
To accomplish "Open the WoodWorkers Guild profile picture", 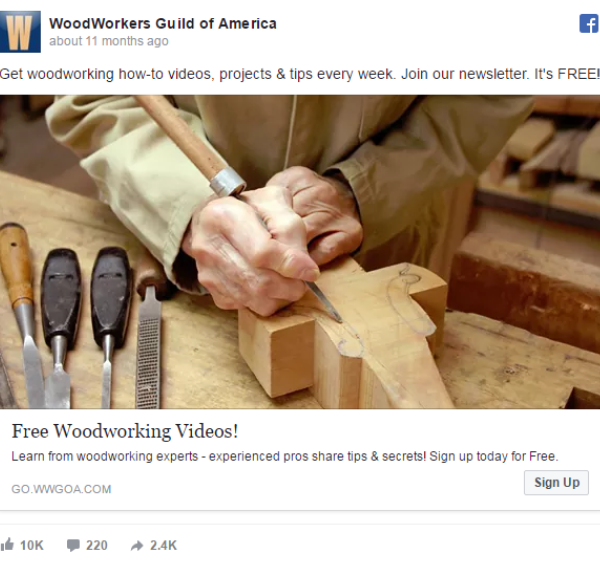I will click(x=20, y=32).
